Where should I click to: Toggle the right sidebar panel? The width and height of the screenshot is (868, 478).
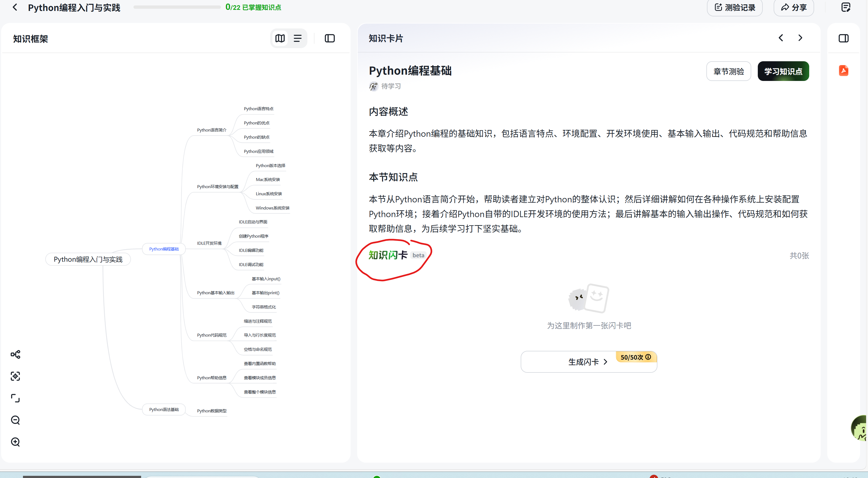click(x=843, y=38)
